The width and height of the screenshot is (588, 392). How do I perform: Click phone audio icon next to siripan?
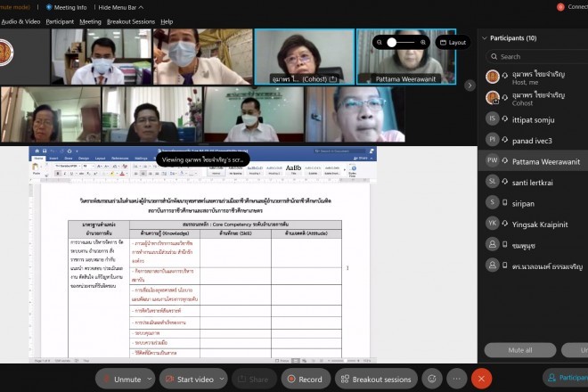[x=505, y=202]
